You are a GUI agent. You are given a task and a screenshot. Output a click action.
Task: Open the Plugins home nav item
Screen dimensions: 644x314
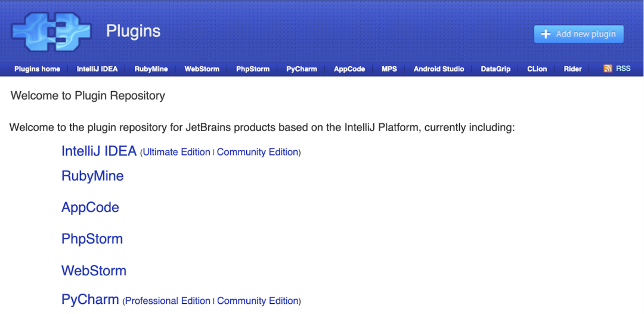(37, 69)
